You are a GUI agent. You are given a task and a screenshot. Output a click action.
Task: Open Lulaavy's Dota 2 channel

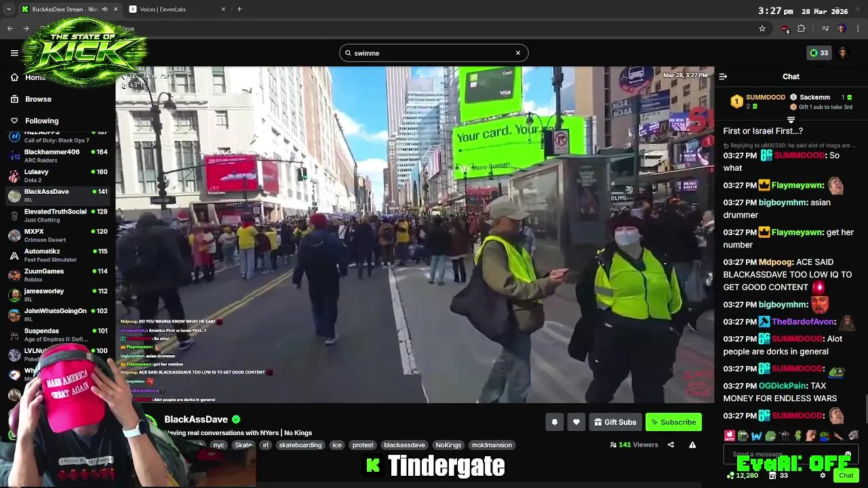tap(58, 176)
